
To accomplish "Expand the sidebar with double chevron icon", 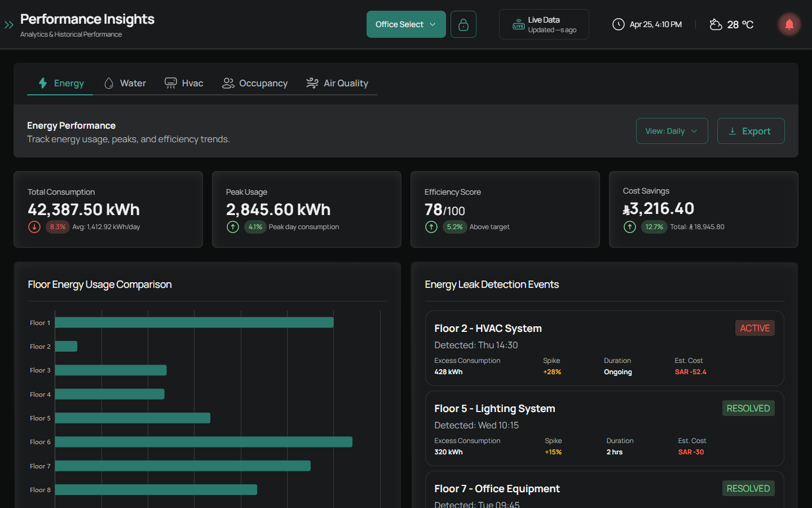I will (x=8, y=25).
